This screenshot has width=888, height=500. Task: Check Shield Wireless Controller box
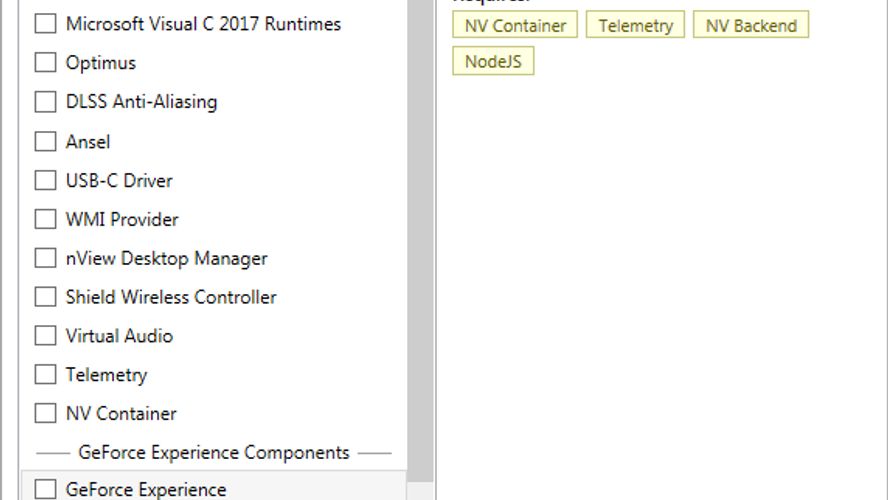[x=45, y=296]
